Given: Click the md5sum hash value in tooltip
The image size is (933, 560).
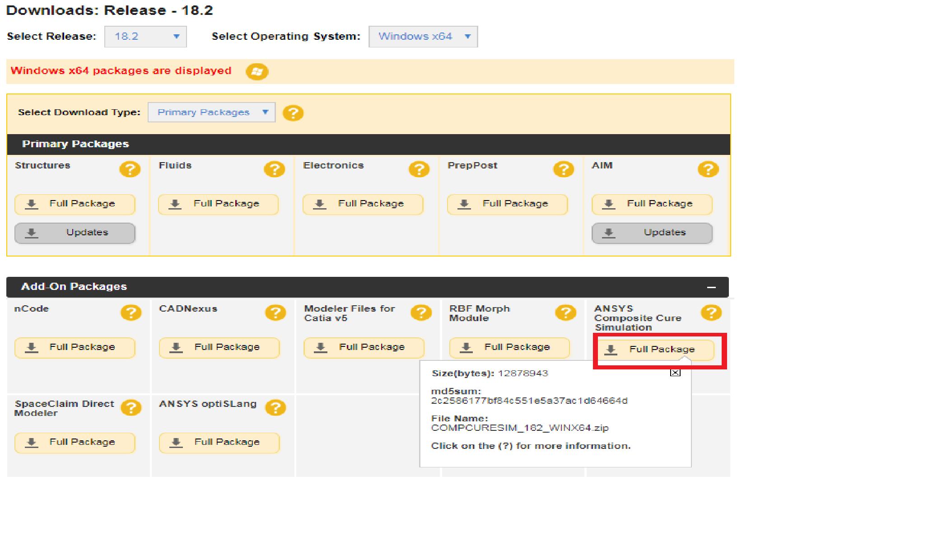Looking at the screenshot, I should [x=529, y=401].
